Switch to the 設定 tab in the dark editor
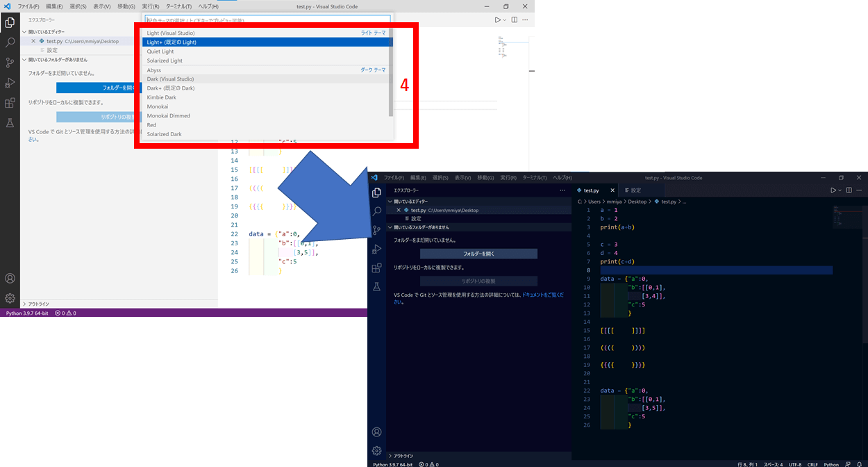This screenshot has height=467, width=868. pos(633,190)
